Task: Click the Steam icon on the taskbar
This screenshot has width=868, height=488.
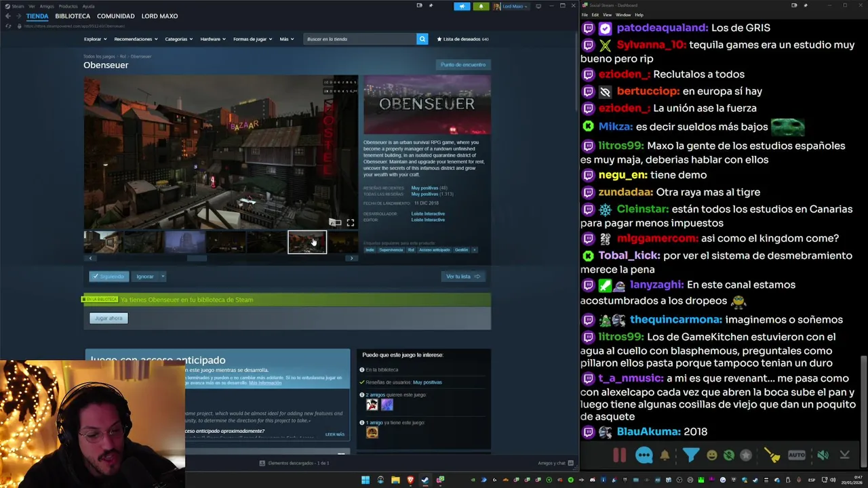Action: [x=425, y=480]
